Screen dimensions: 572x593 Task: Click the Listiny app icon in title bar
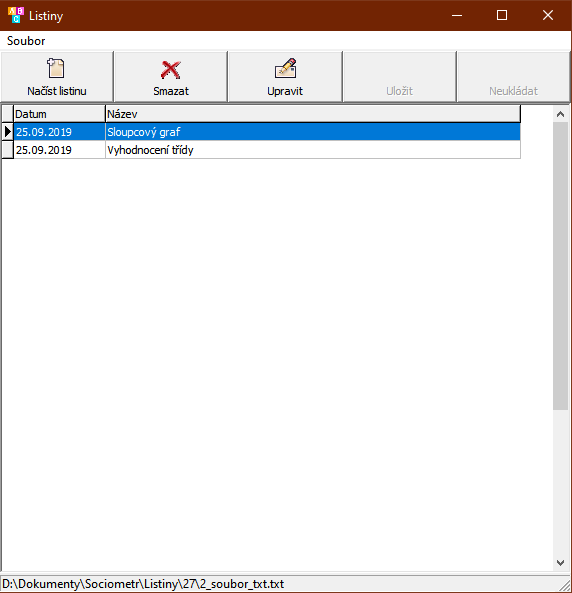pyautogui.click(x=16, y=15)
